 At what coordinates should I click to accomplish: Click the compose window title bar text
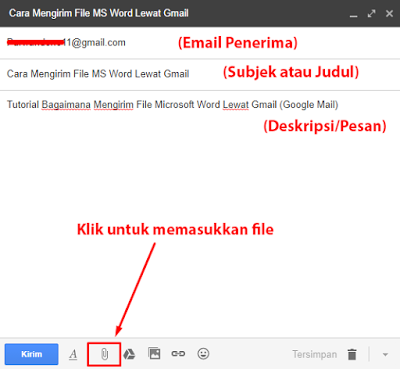[x=99, y=13]
